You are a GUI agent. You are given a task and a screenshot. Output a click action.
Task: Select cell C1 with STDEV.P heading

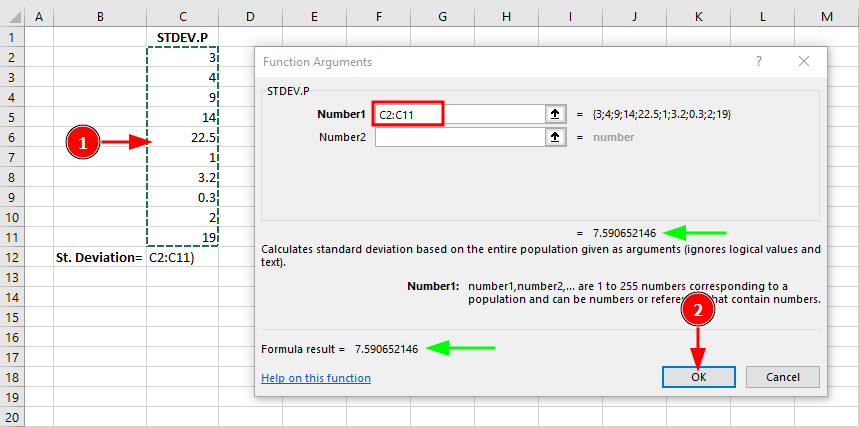(182, 37)
